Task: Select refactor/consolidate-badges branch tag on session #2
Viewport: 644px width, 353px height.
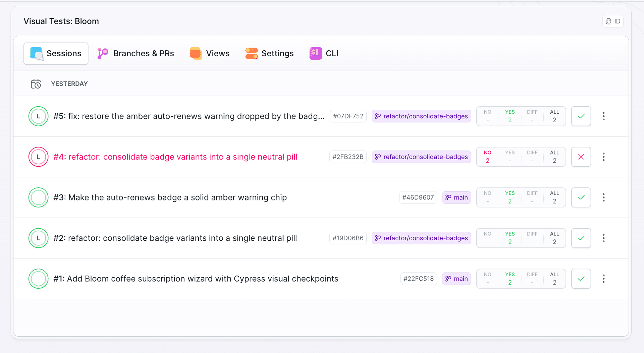Action: tap(421, 238)
